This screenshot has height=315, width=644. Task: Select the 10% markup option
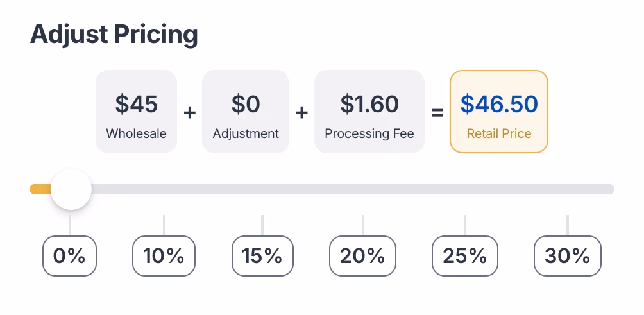point(164,256)
